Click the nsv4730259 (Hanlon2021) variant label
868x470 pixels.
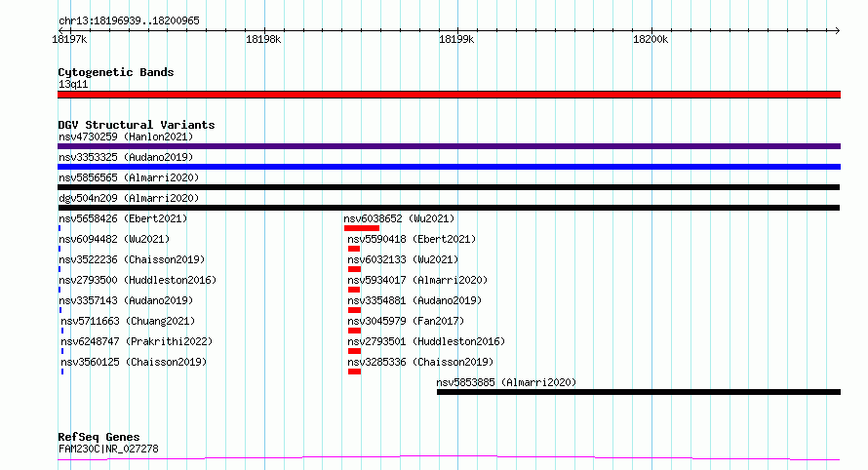126,137
